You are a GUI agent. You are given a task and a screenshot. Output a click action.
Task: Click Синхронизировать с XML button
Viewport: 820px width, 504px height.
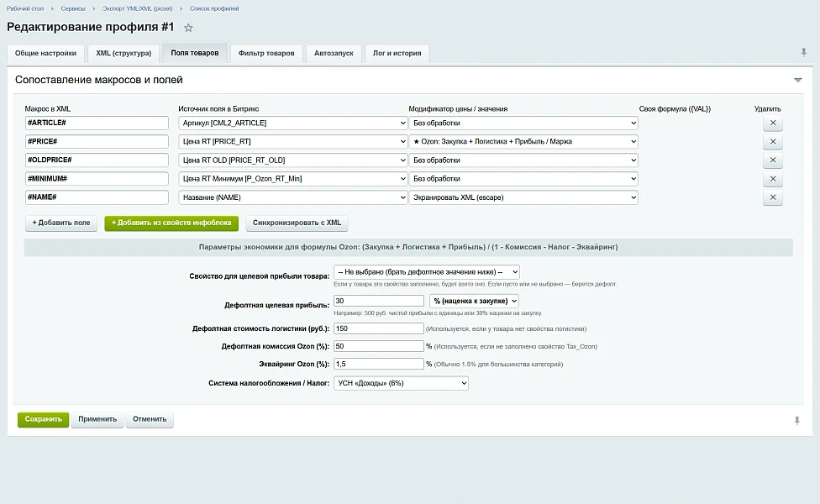297,223
